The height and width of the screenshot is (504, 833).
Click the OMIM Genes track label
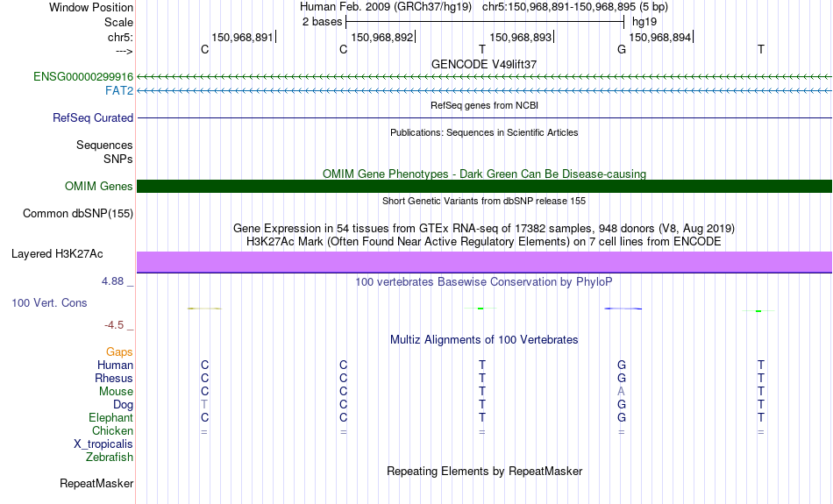[x=99, y=187]
